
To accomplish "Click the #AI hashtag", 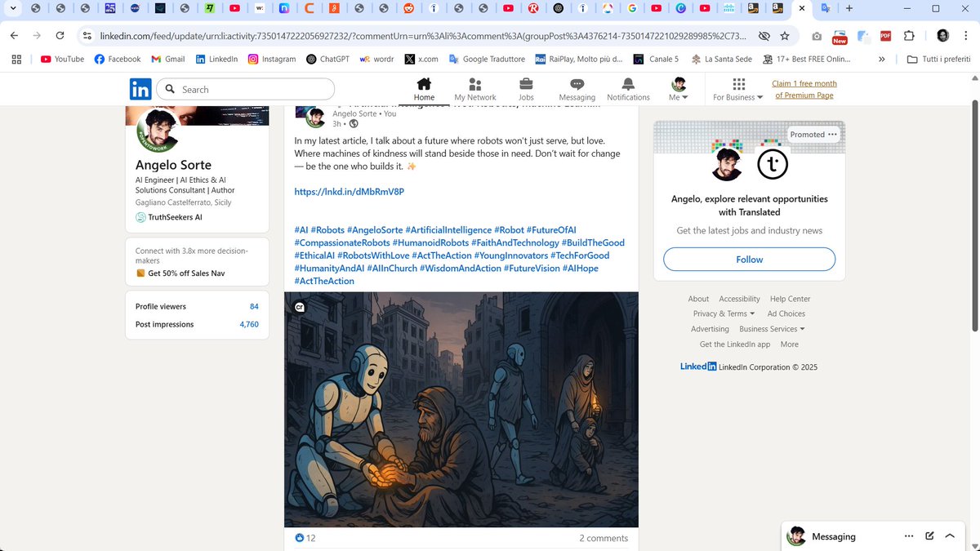I will click(301, 230).
